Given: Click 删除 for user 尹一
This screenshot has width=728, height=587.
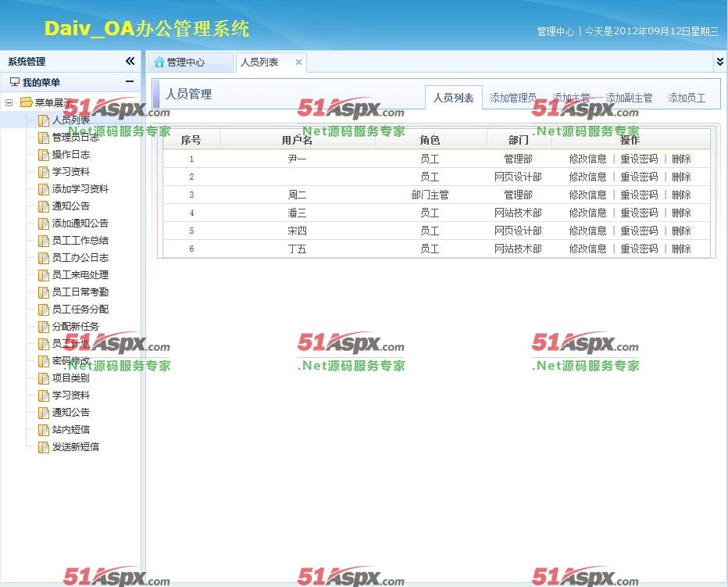Looking at the screenshot, I should 681,159.
